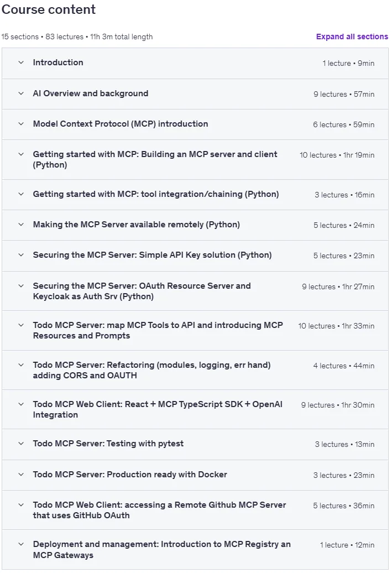Toggle chevron for map MCP Tools to API section
This screenshot has height=573, width=392.
point(21,325)
